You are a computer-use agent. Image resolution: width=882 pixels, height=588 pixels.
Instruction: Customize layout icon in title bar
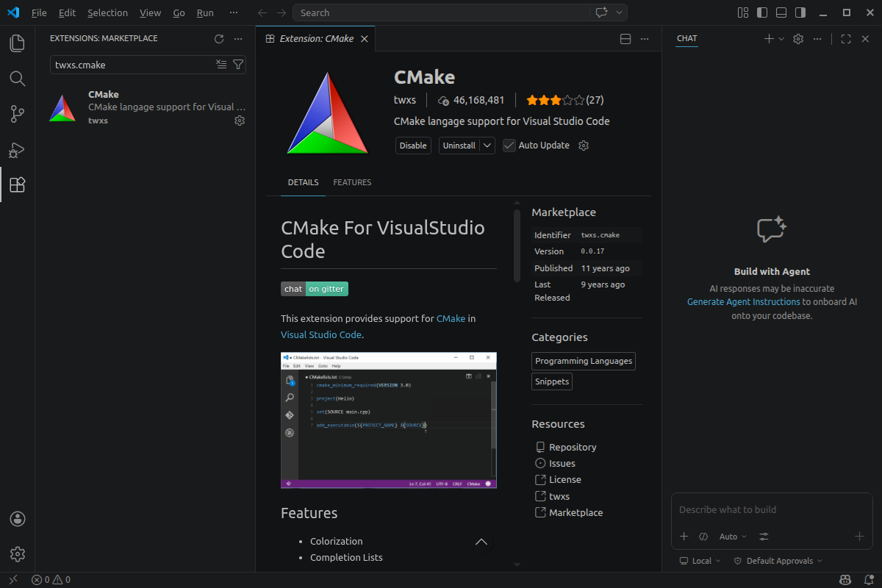[x=743, y=12]
